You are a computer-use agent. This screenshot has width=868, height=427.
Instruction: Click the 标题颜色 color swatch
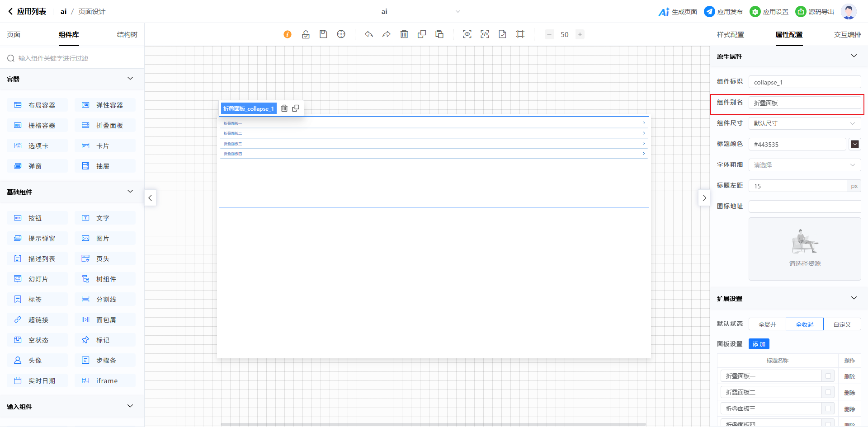pos(854,144)
